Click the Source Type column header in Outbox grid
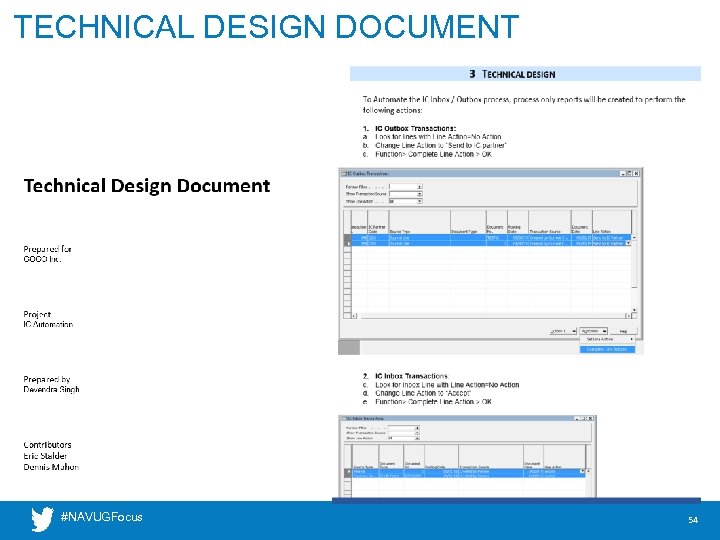This screenshot has height=540, width=720. coord(419,223)
